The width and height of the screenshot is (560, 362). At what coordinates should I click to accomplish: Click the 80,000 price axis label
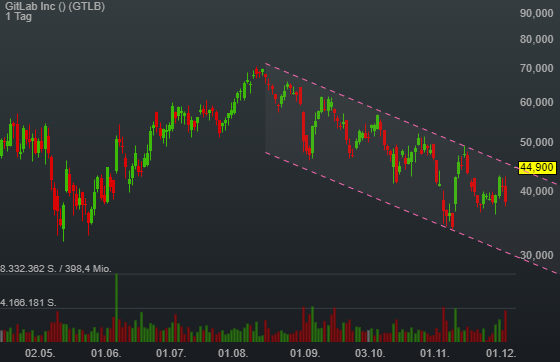tap(536, 39)
